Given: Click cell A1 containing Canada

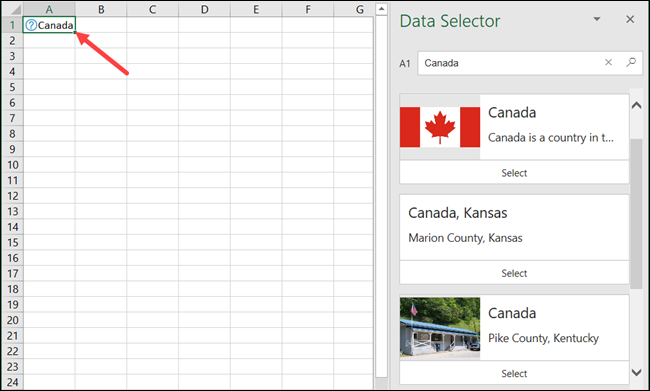Looking at the screenshot, I should coord(49,25).
